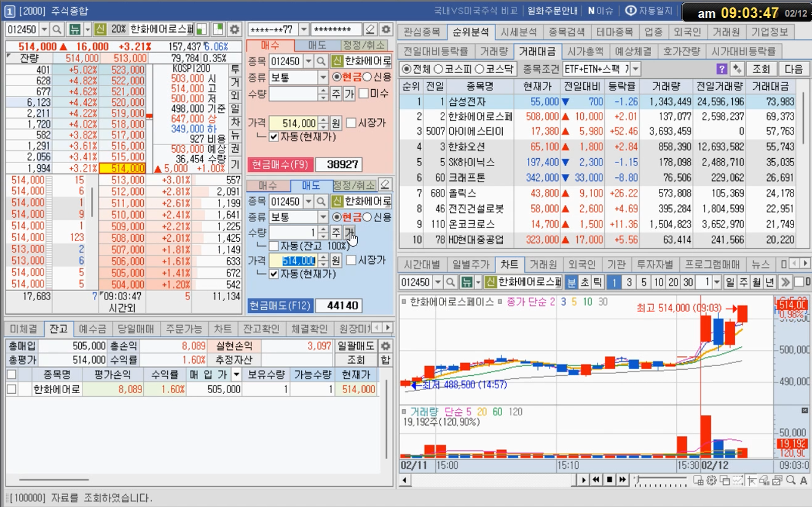The width and height of the screenshot is (812, 507).
Task: Click the purple question mark help icon
Action: 722,68
